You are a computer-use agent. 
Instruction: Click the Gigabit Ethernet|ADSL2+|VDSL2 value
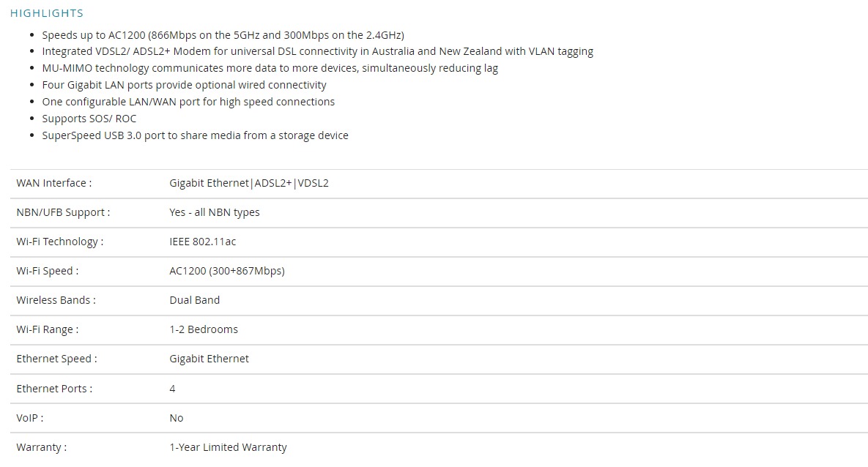(249, 183)
